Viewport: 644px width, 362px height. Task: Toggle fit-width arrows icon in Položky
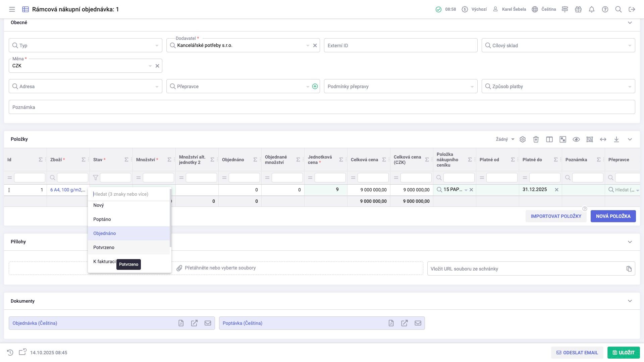(603, 139)
